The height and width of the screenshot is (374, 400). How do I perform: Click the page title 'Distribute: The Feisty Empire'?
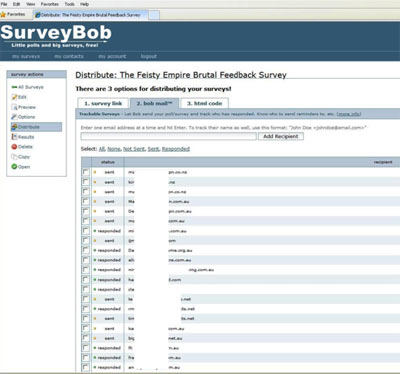point(181,75)
